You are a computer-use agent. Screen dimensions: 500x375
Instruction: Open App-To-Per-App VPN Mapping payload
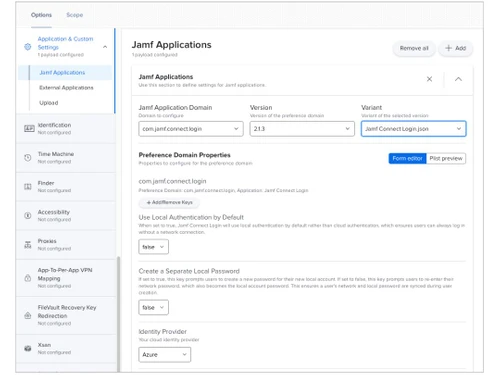coord(66,278)
